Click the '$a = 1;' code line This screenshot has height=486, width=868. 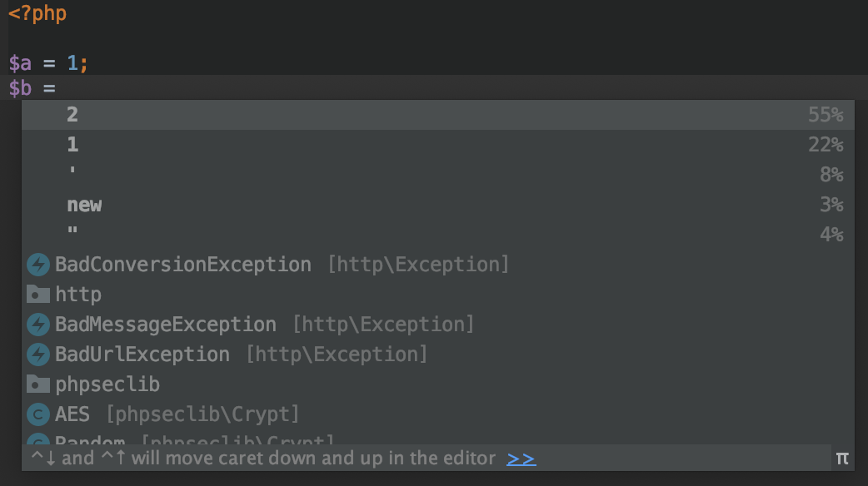coord(48,63)
